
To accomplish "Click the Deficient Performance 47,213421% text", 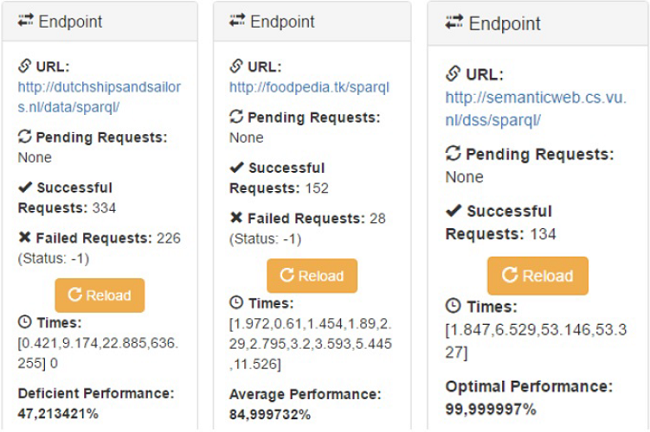I will pos(95,402).
